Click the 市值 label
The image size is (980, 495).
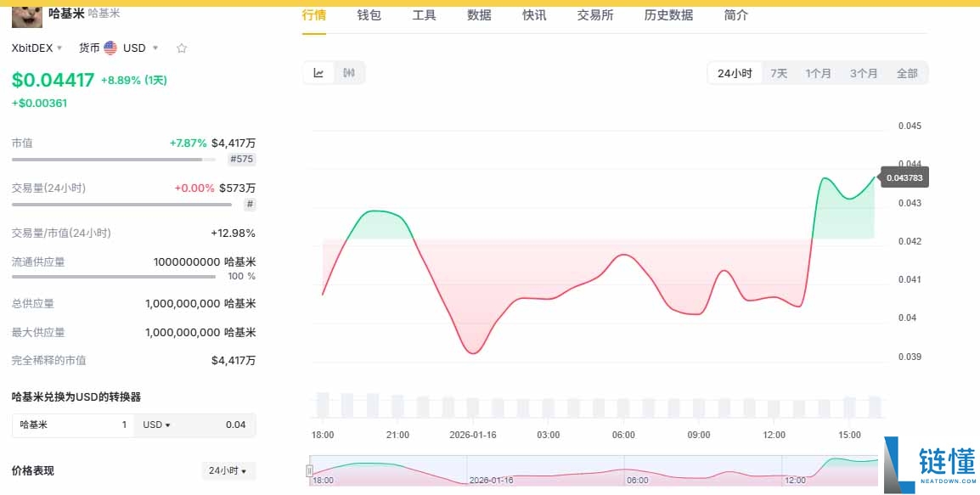22,143
